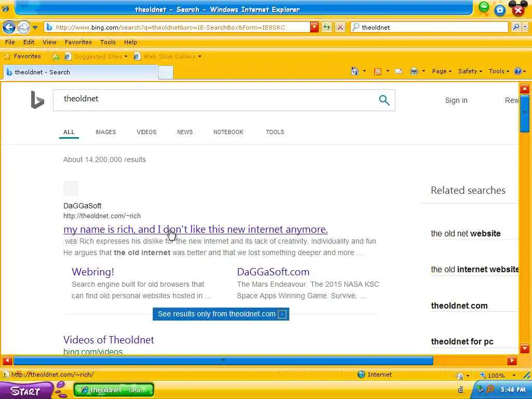Select the theoldnet - Search tab
The height and width of the screenshot is (399, 532).
pos(81,72)
